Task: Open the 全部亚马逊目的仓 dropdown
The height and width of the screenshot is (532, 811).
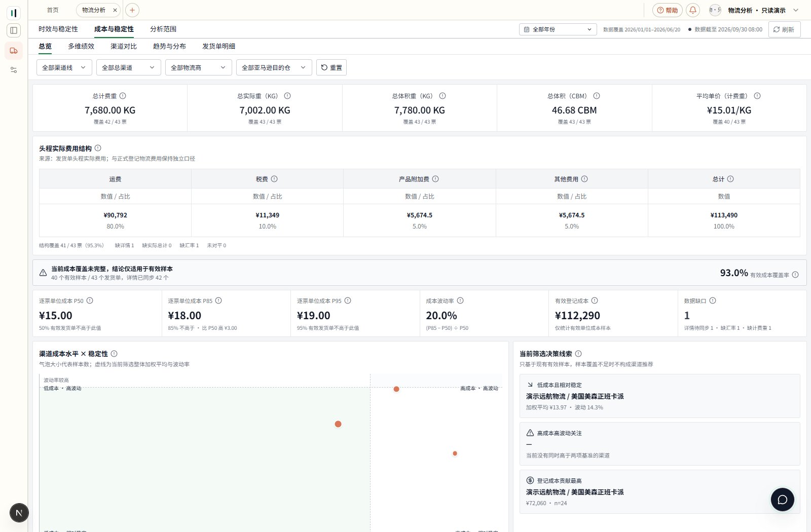Action: tap(274, 67)
